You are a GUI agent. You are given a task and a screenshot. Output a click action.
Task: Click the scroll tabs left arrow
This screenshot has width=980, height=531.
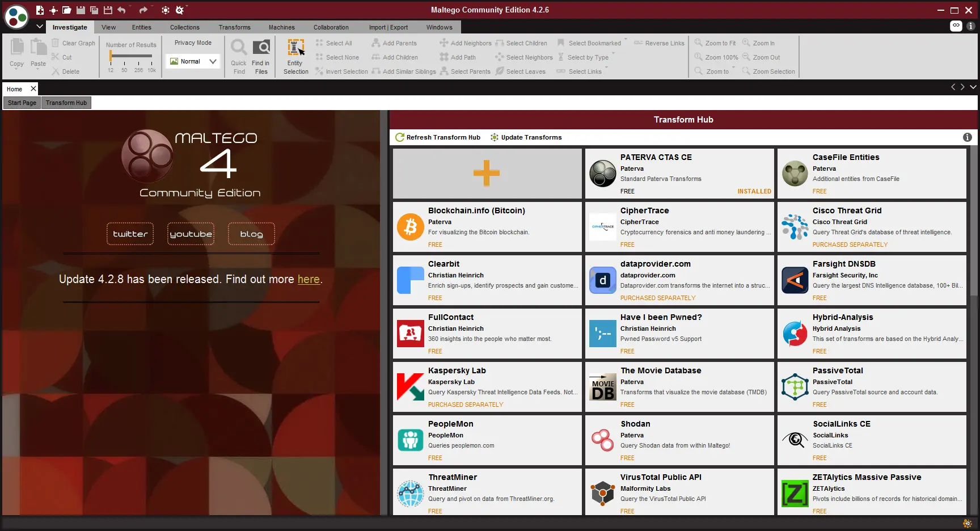953,87
